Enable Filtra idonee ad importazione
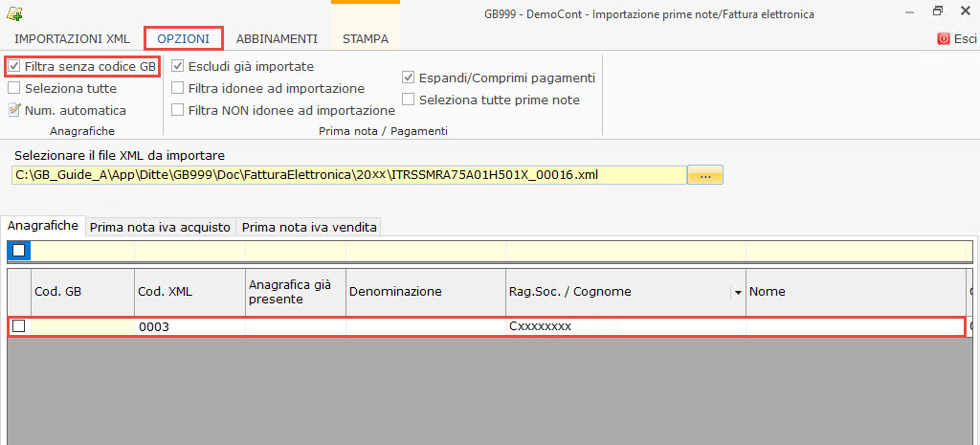This screenshot has height=445, width=980. tap(178, 88)
